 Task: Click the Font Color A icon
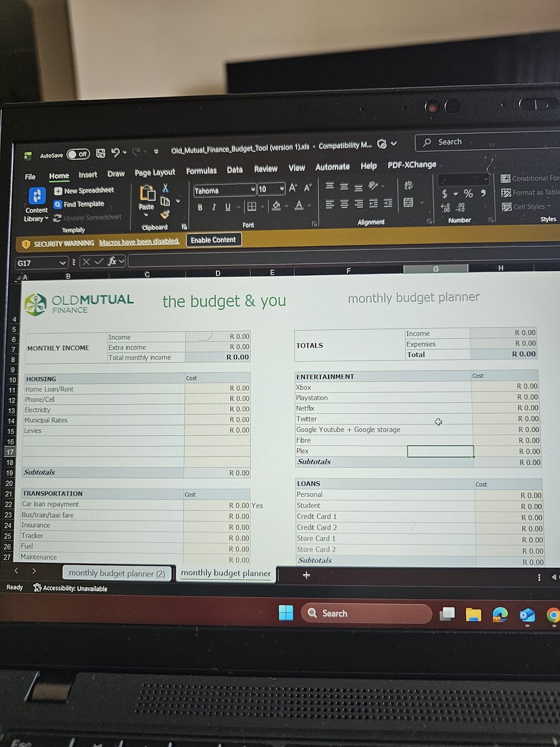299,205
